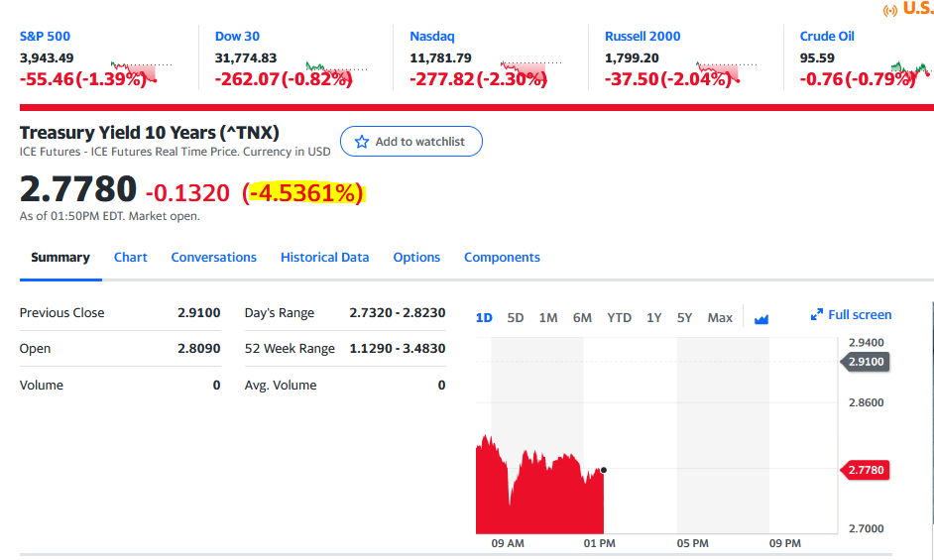Open the Options tab

point(416,258)
